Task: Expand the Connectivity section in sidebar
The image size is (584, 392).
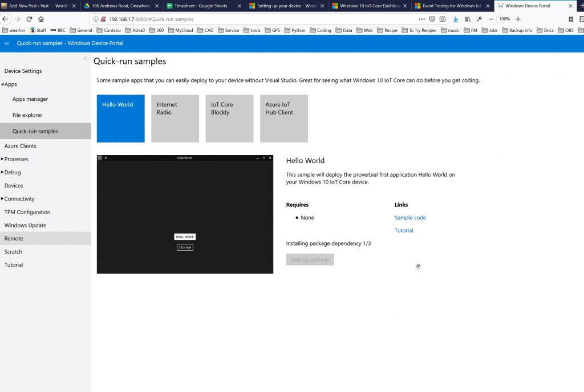Action: coord(3,199)
